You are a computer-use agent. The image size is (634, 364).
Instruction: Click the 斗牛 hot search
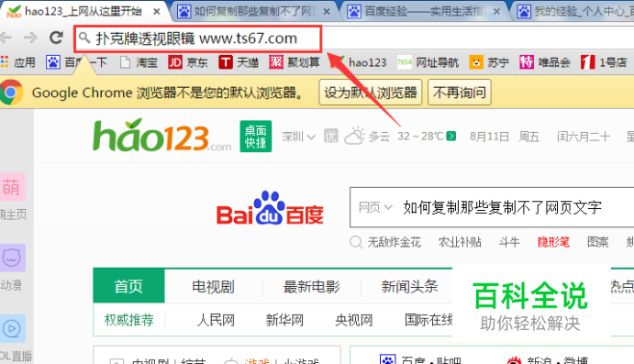point(509,242)
